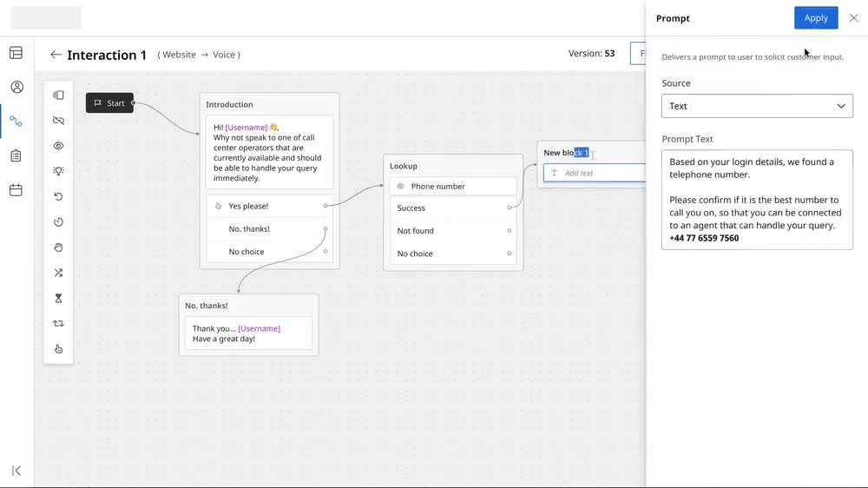Screen dimensions: 868x488
Task: Select the message block tool in the palette
Action: coord(58,96)
